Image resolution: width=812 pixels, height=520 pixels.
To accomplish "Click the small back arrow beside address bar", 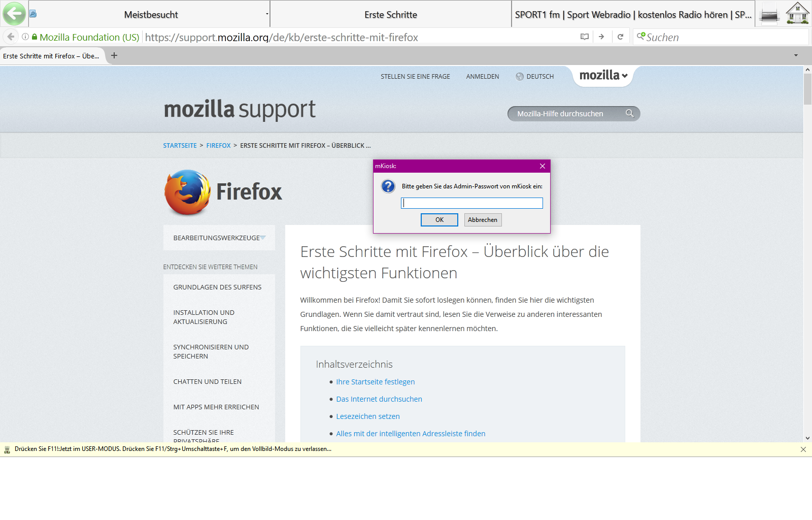I will [11, 37].
